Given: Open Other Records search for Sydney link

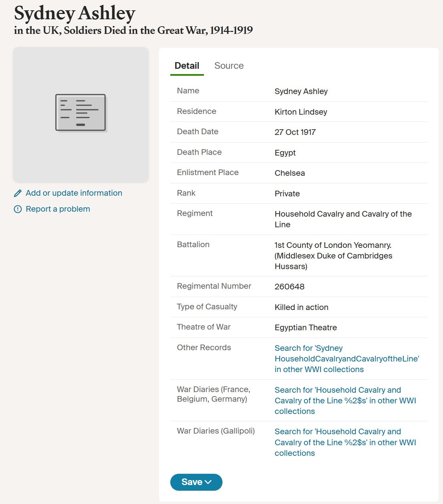Looking at the screenshot, I should [346, 358].
